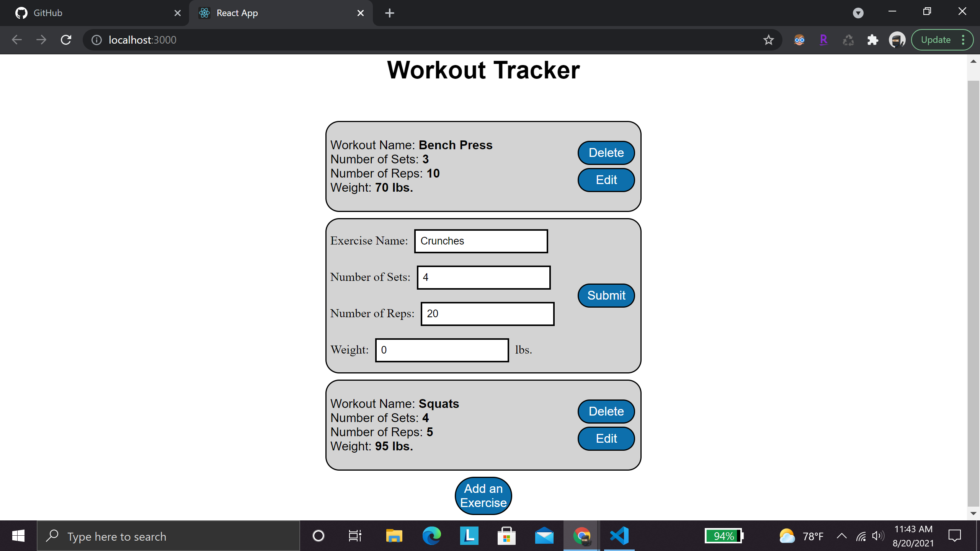
Task: Show hidden system tray icons
Action: (x=841, y=536)
